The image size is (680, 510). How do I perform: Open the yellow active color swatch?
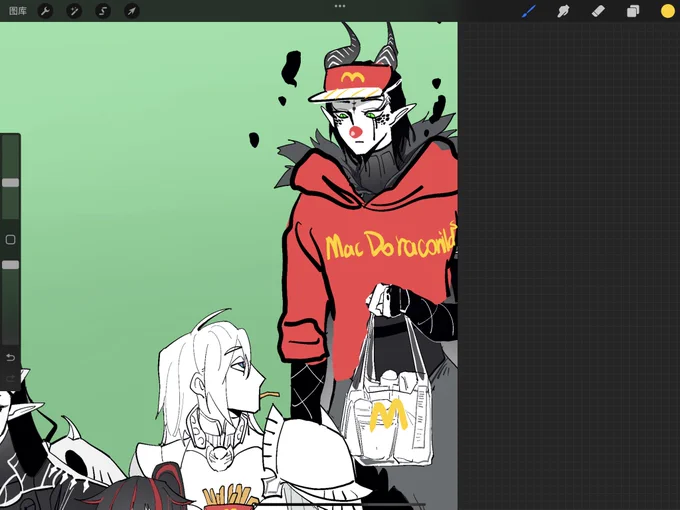[x=667, y=11]
